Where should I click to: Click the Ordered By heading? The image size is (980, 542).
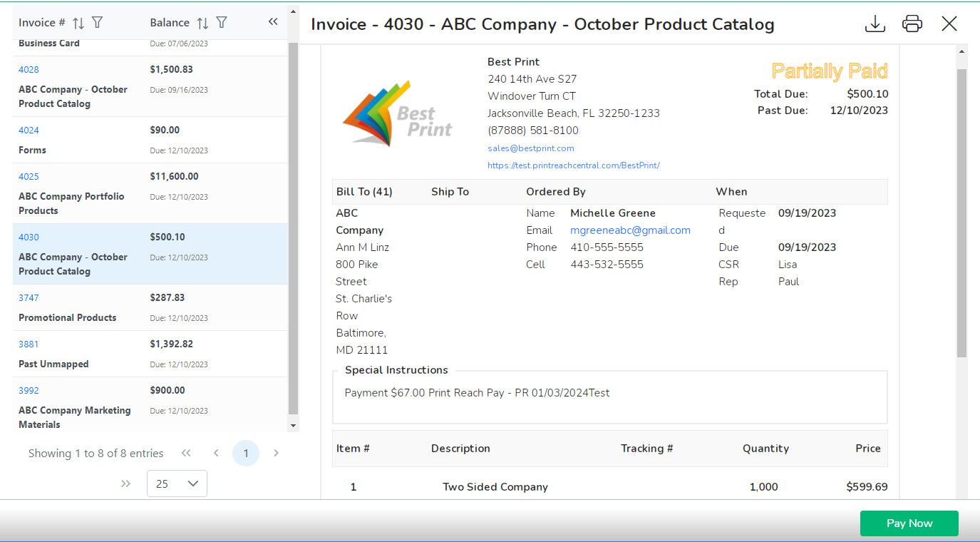[556, 192]
